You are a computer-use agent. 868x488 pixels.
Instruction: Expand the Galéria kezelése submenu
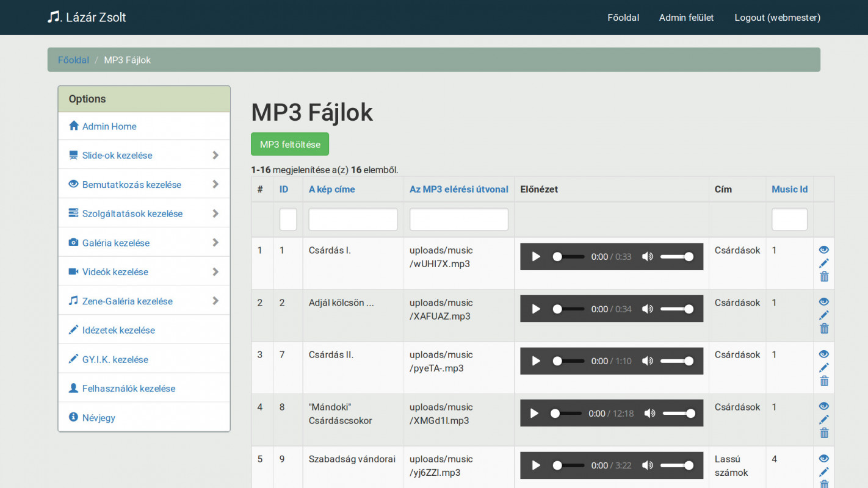click(144, 243)
